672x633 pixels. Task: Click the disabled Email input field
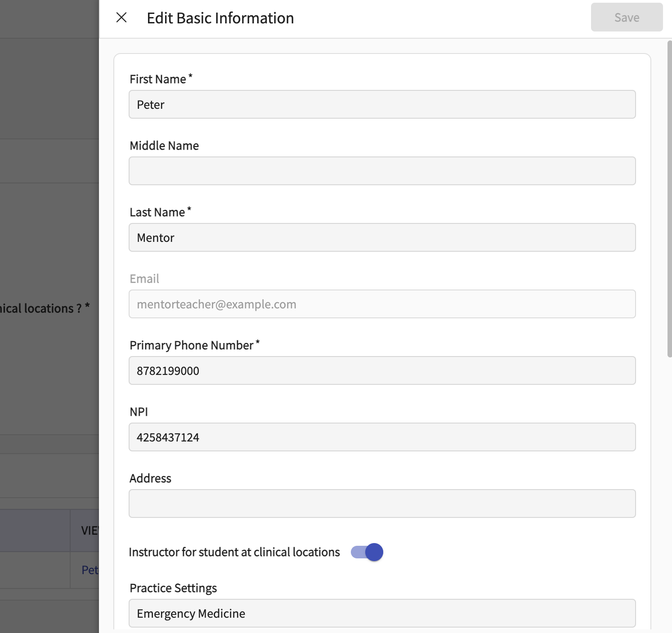pyautogui.click(x=382, y=304)
